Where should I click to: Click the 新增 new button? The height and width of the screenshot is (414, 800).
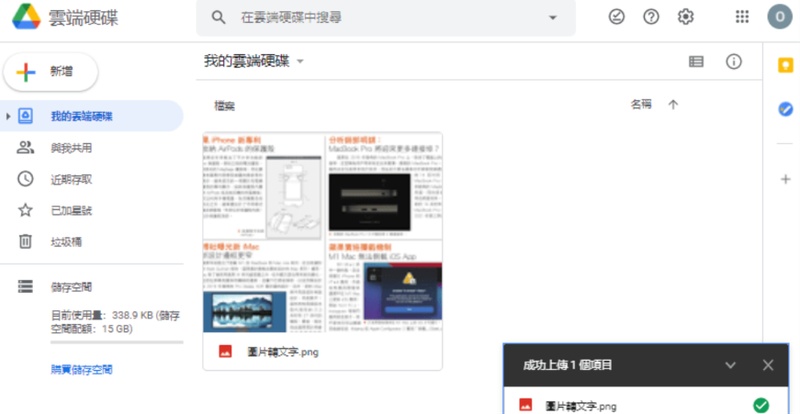tap(51, 72)
